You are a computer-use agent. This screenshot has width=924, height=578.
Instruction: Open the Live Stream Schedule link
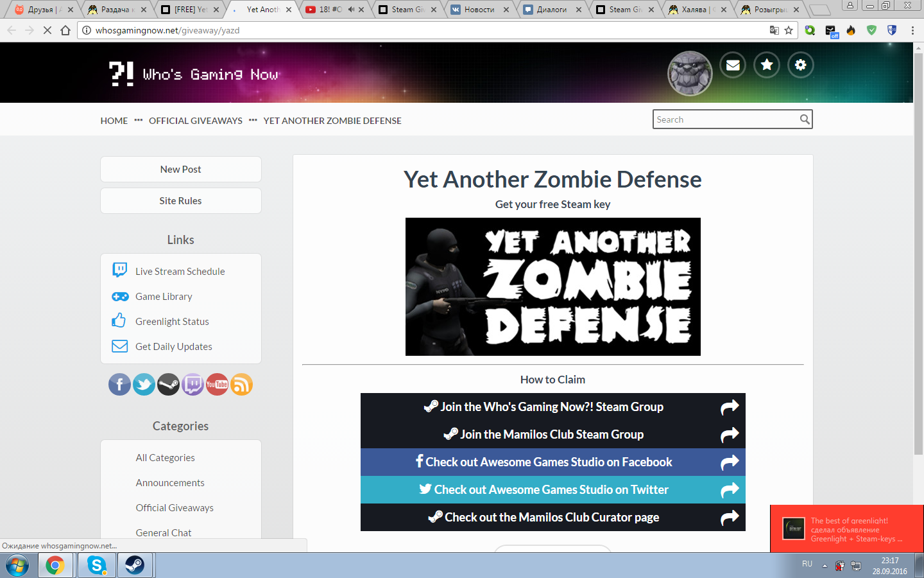click(180, 272)
